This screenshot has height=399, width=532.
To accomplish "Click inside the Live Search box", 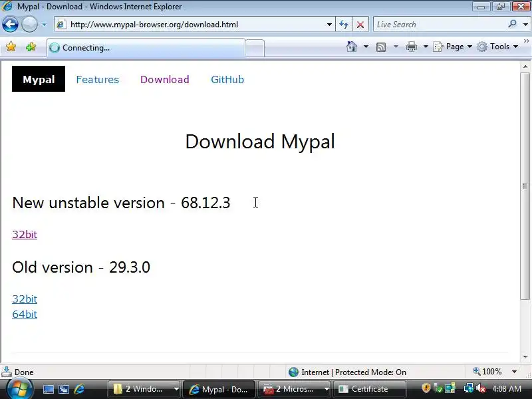I will [440, 25].
